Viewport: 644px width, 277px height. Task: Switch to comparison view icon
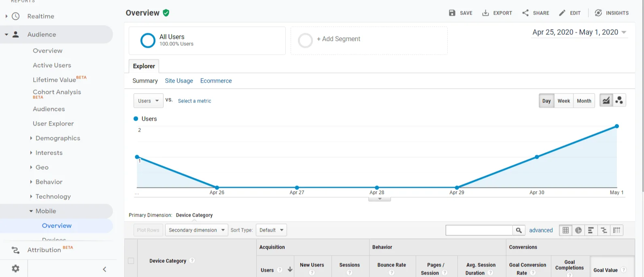604,230
